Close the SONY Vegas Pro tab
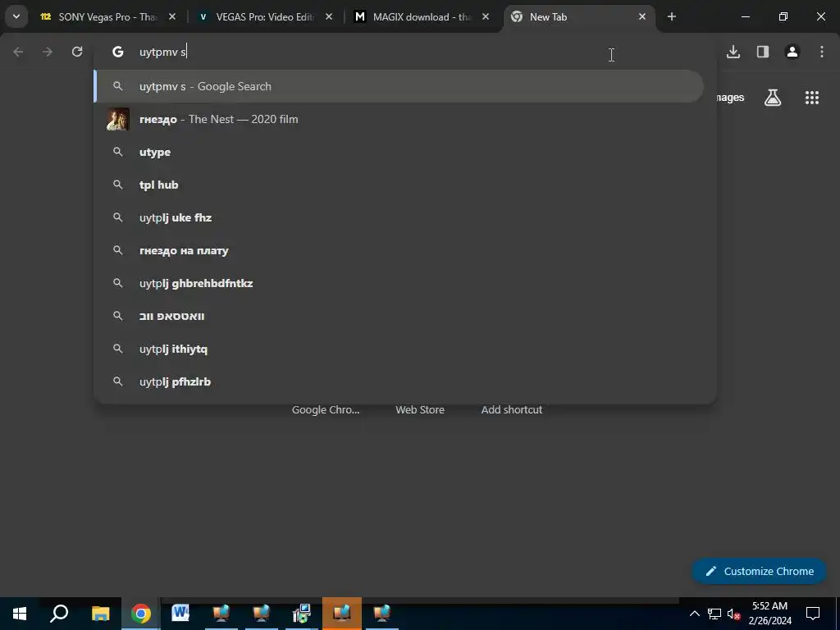This screenshot has width=840, height=630. point(172,17)
